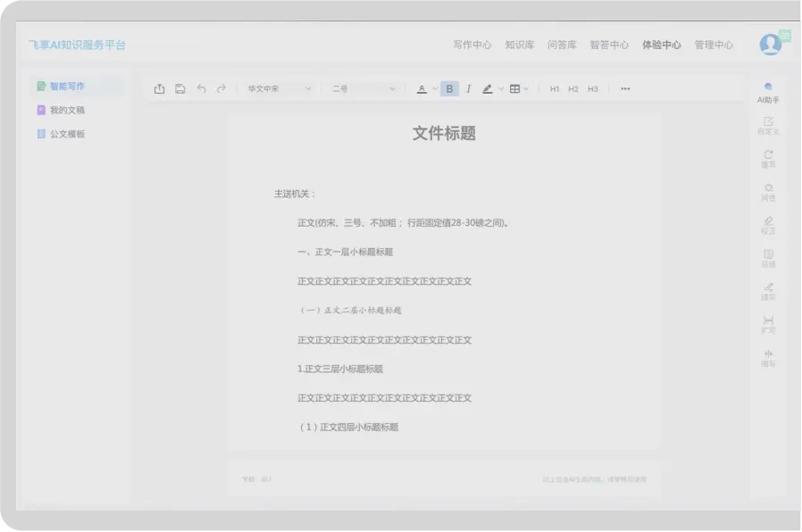Click the 校正 proofread tool icon
This screenshot has width=802, height=532.
pos(768,225)
